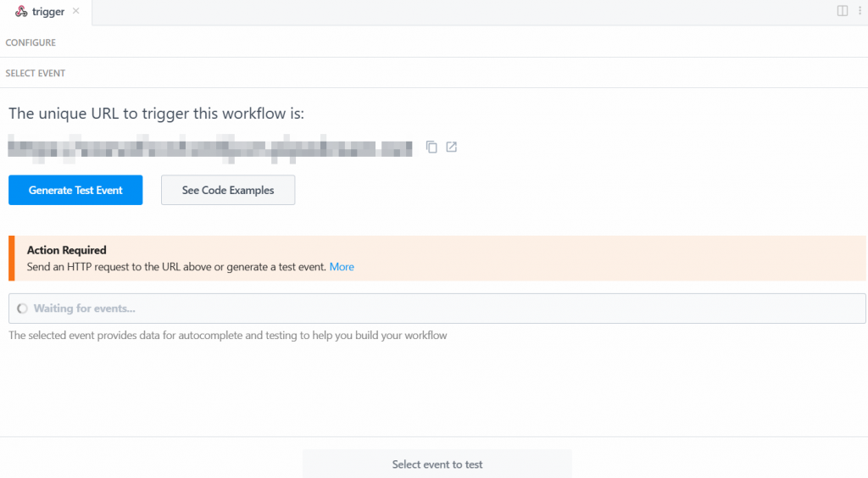Click the blurred workflow URL text
868x478 pixels.
(x=209, y=148)
